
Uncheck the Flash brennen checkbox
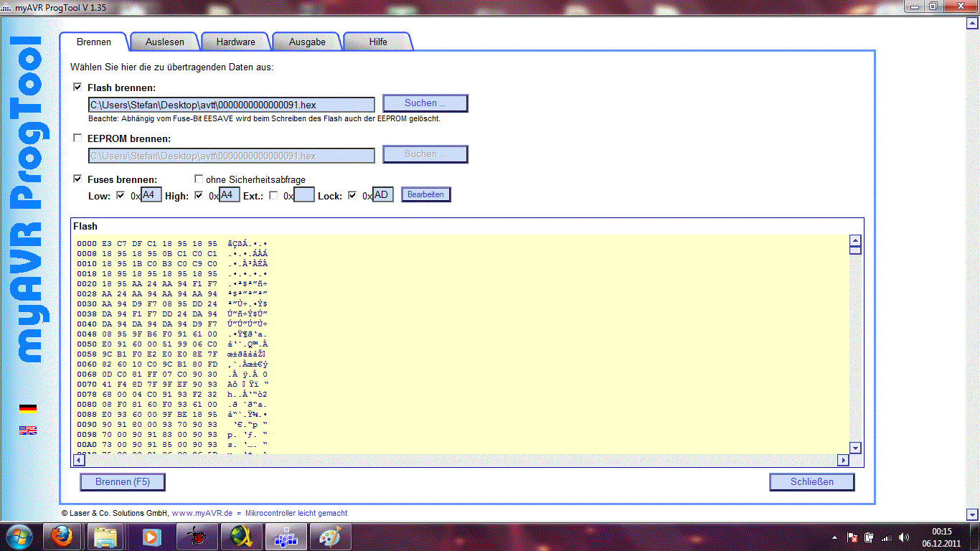pos(77,87)
